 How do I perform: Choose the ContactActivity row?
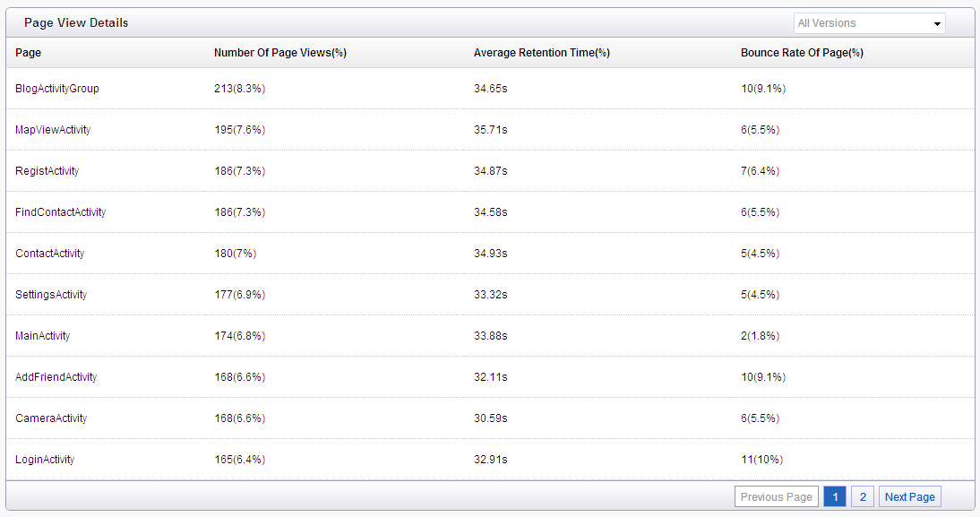490,254
